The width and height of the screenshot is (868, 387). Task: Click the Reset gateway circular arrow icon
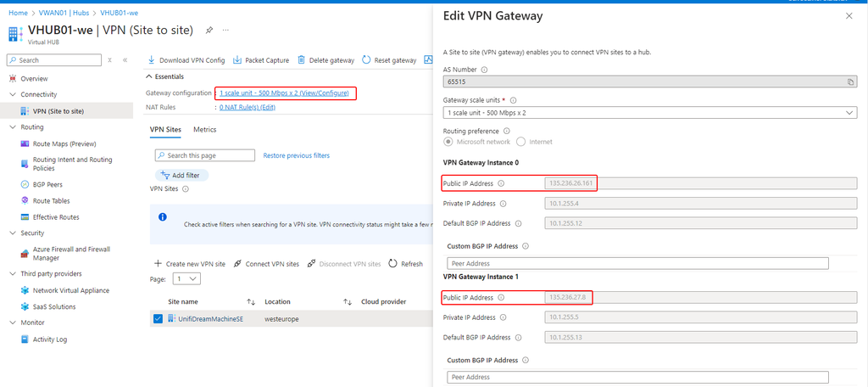[366, 60]
